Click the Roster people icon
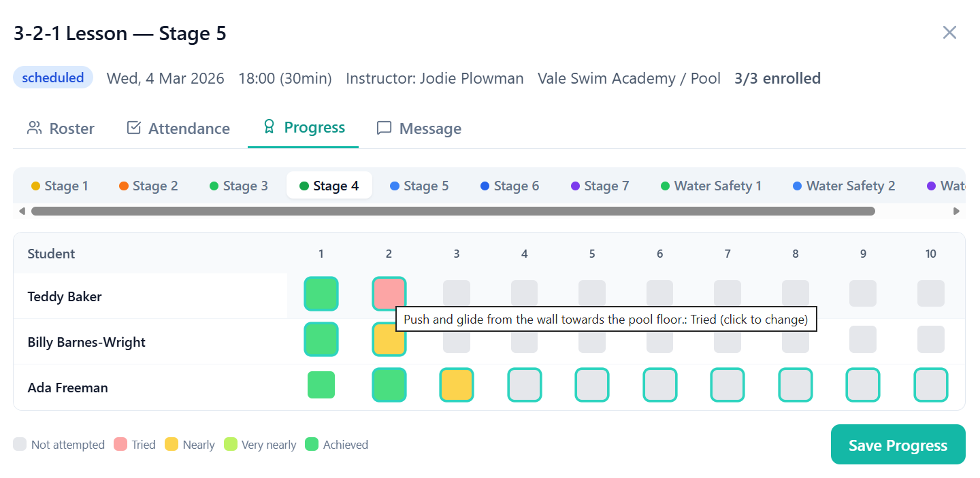980x478 pixels. [x=34, y=128]
